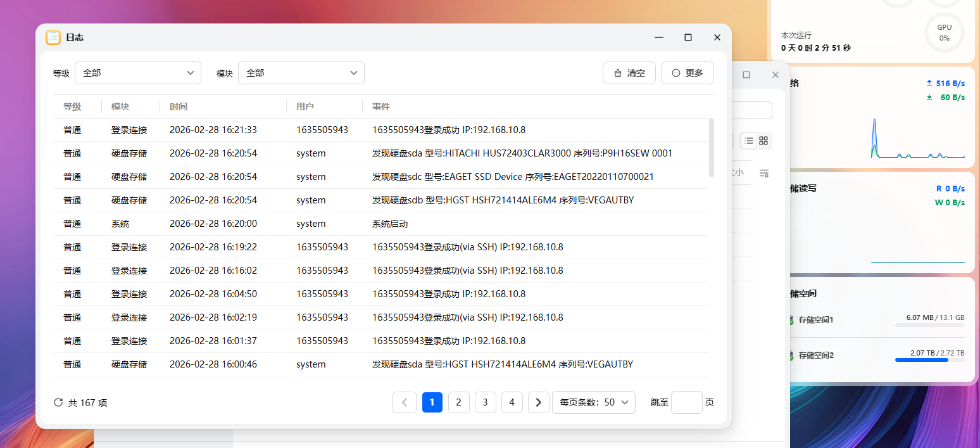Click the 存储空间1 status icon
The height and width of the screenshot is (448, 980).
click(x=791, y=320)
